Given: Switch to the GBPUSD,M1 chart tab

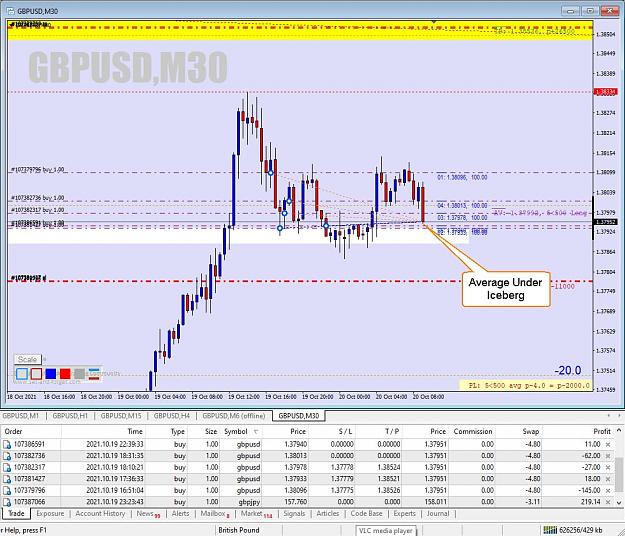Looking at the screenshot, I should tap(21, 416).
